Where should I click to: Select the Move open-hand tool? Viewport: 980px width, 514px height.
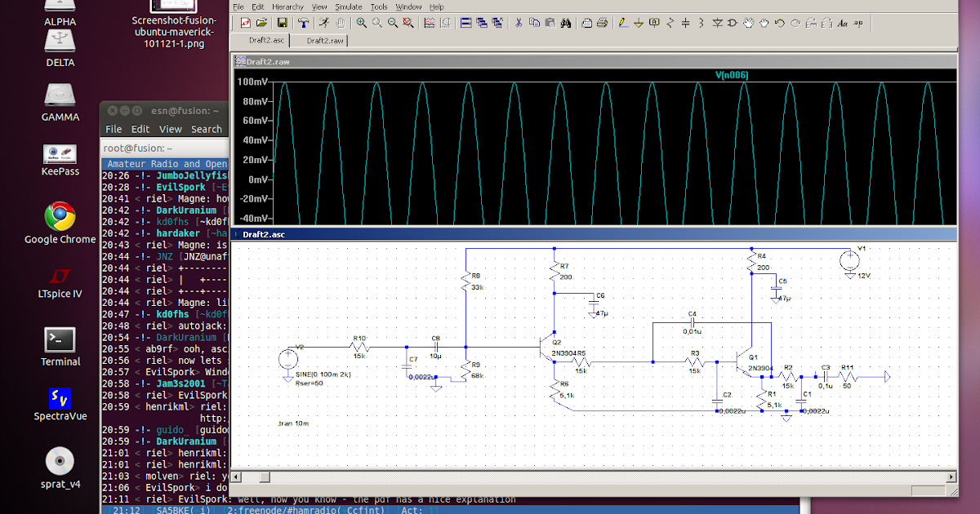coord(748,23)
